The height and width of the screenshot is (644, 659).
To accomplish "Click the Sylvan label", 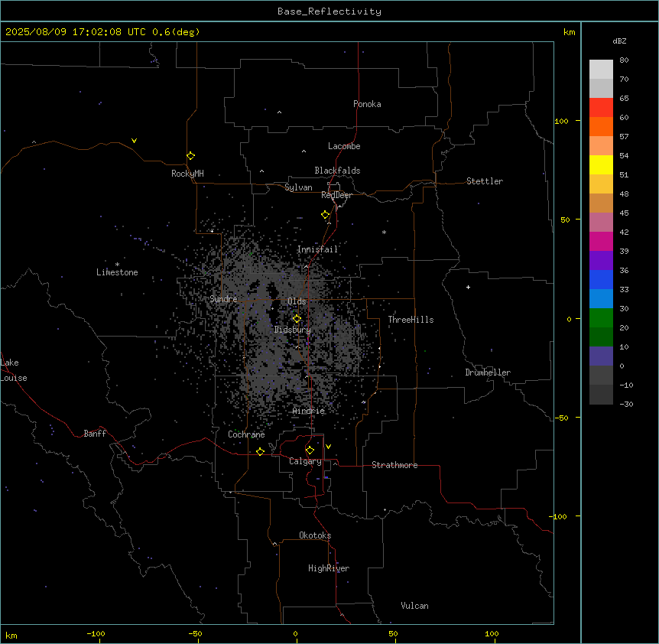I will click(x=298, y=187).
